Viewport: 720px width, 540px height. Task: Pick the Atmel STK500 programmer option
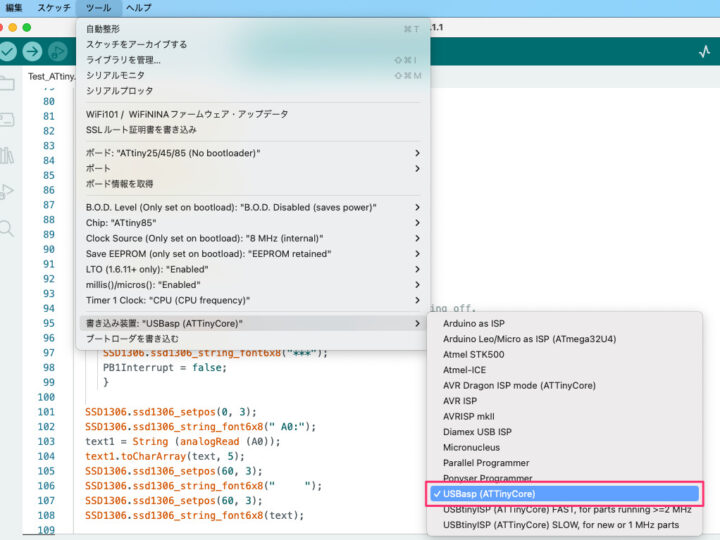pos(473,354)
